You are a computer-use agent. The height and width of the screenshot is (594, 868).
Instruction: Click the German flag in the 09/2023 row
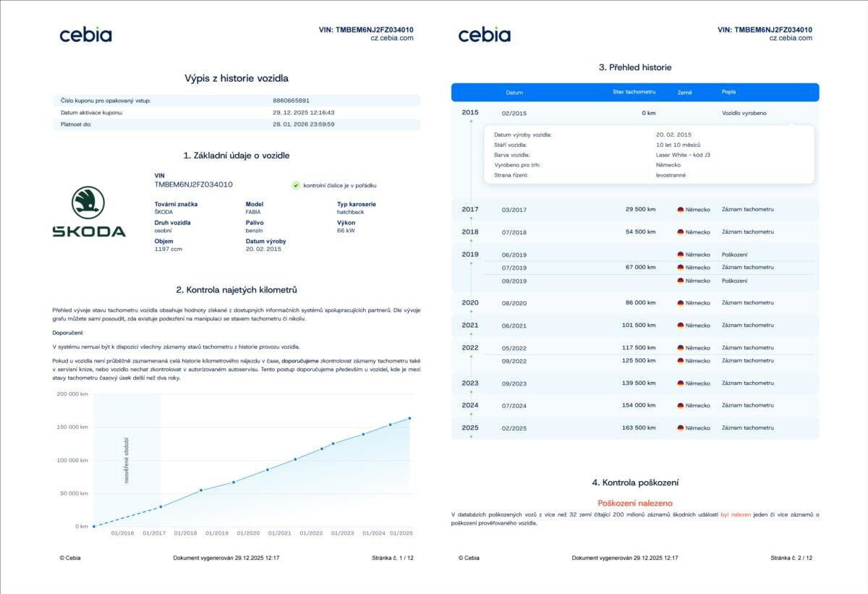coord(681,383)
